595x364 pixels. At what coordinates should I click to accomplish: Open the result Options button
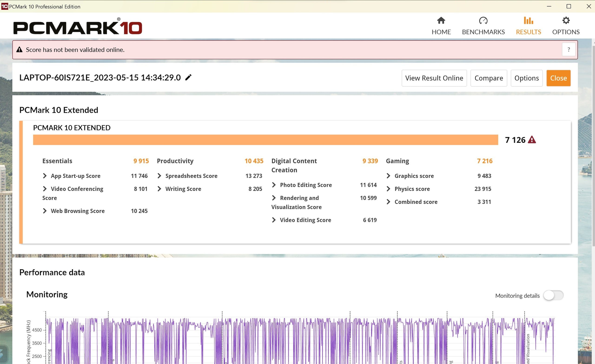[526, 78]
